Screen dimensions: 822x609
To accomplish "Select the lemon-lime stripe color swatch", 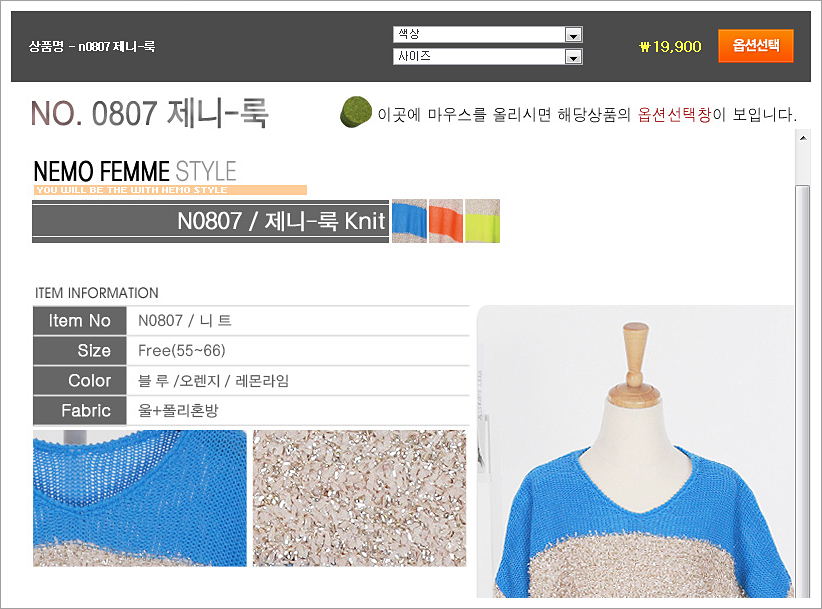I will pos(482,221).
